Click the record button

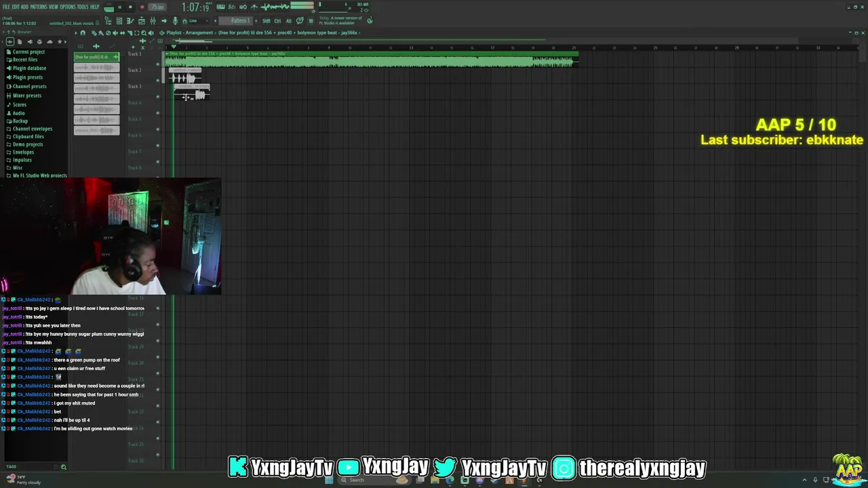click(x=142, y=7)
